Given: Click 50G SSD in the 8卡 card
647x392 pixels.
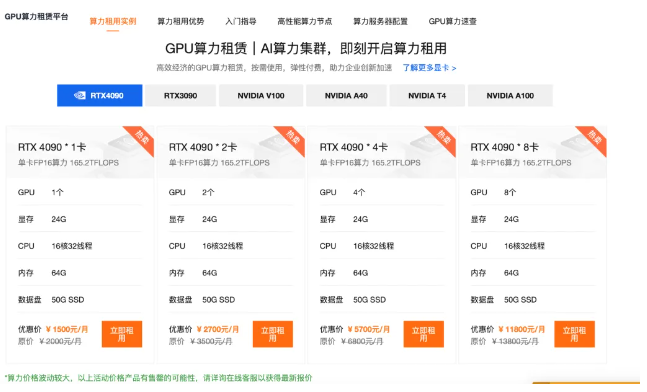Looking at the screenshot, I should 520,300.
